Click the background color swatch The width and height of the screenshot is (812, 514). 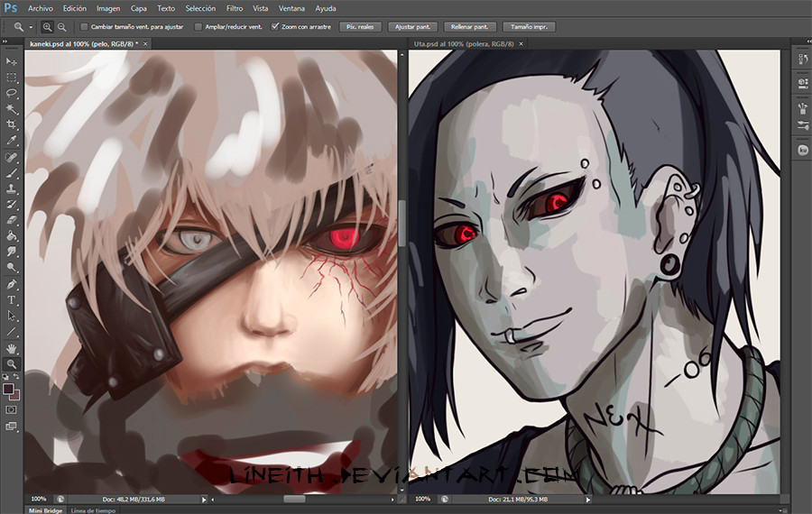(15, 396)
